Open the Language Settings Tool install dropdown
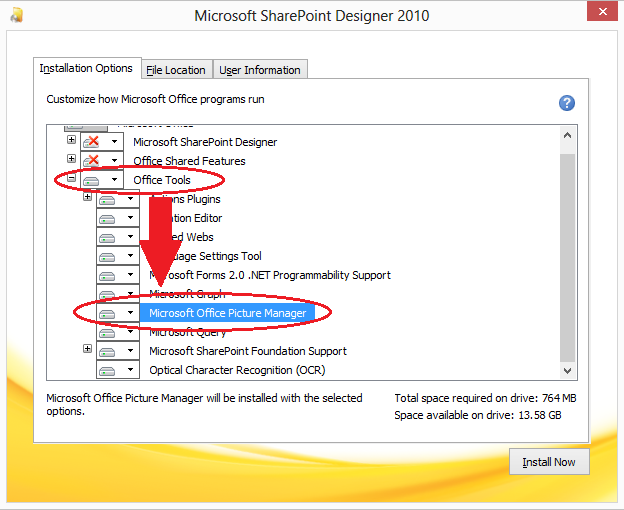Image resolution: width=624 pixels, height=510 pixels. (130, 256)
